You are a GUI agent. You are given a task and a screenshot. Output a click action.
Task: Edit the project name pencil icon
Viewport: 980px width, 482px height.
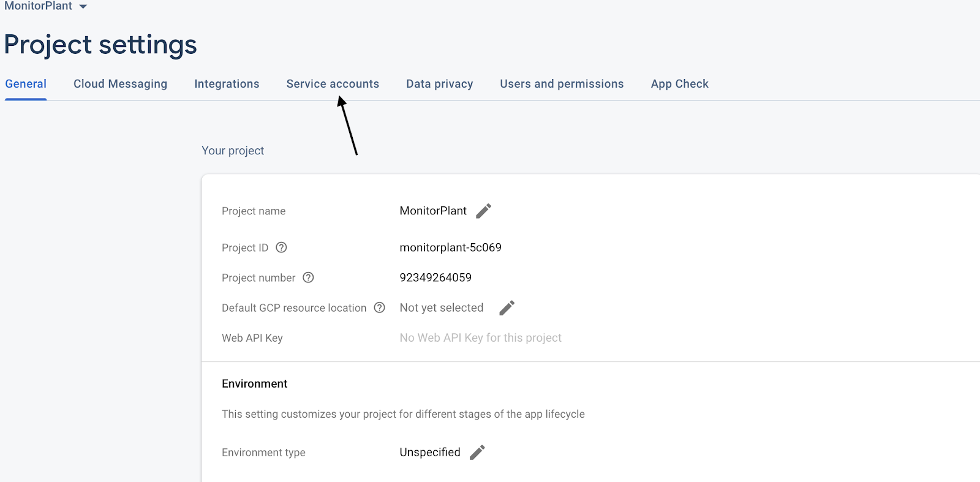483,211
